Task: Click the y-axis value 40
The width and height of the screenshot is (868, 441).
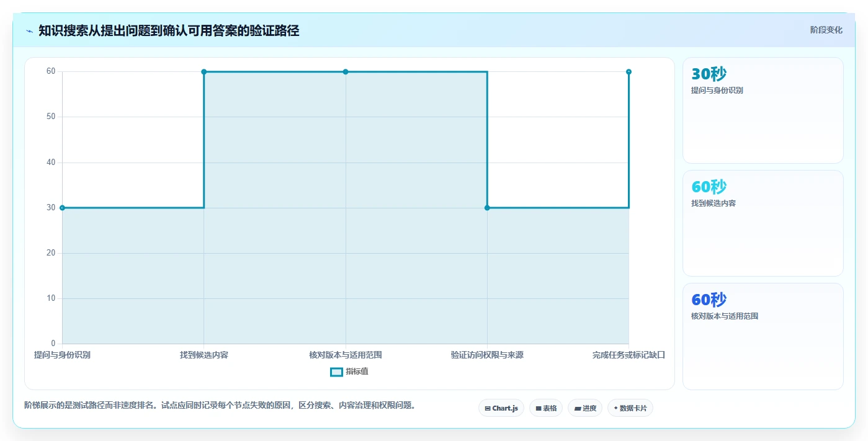Action: (x=51, y=163)
